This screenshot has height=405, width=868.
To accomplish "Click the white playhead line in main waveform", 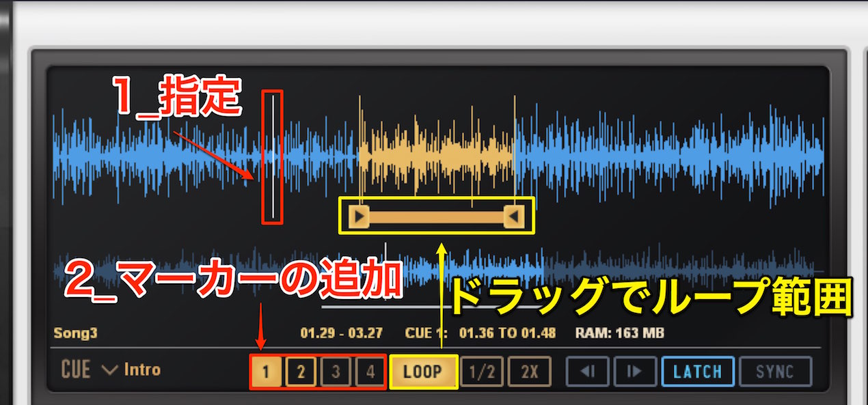I will pos(273,156).
